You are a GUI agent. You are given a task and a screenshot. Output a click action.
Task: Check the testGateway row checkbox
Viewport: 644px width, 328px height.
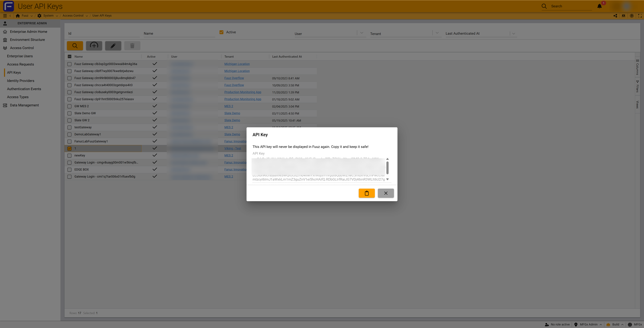pyautogui.click(x=69, y=127)
